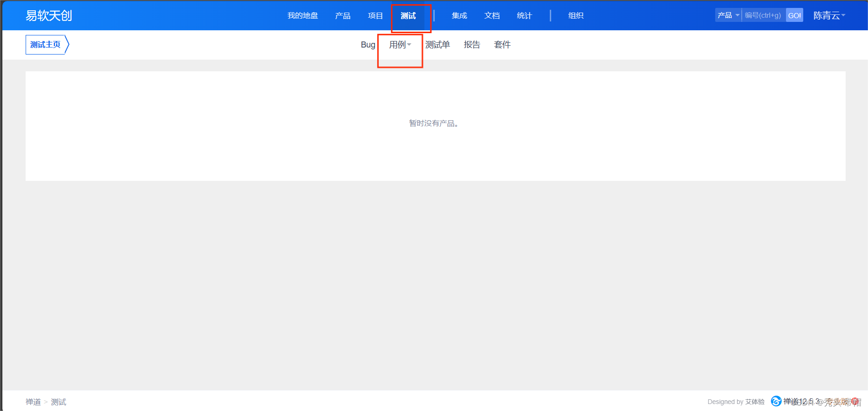Image resolution: width=868 pixels, height=411 pixels.
Task: Click the 暂时没有产品 message text
Action: [x=434, y=123]
